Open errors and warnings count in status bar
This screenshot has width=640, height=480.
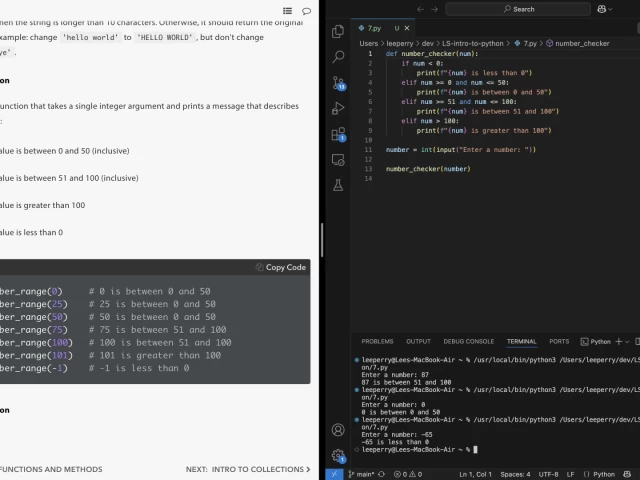tap(408, 474)
